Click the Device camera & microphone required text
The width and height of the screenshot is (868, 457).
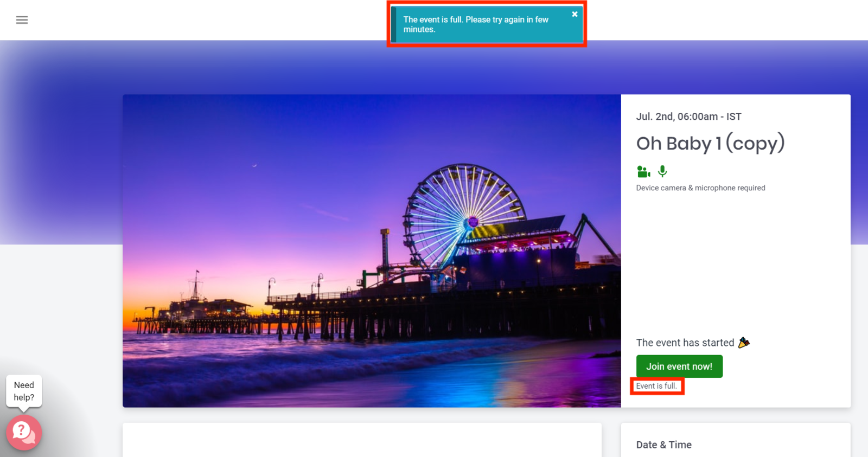700,188
